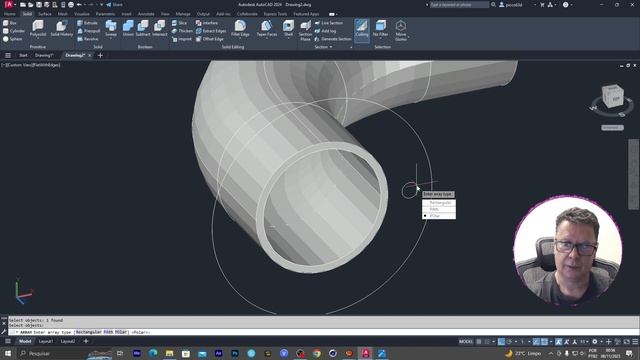Switch to the Visualize ribbon tab
The image size is (640, 360).
tap(82, 14)
